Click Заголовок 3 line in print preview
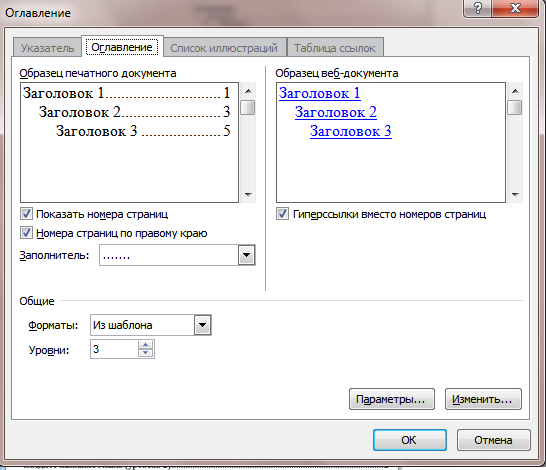This screenshot has width=546, height=470. tap(143, 131)
